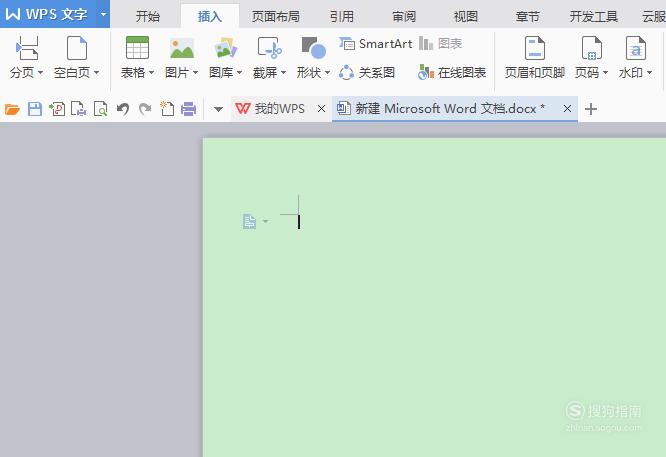Expand the 形状 dropdown arrow
The image size is (666, 457).
[327, 73]
